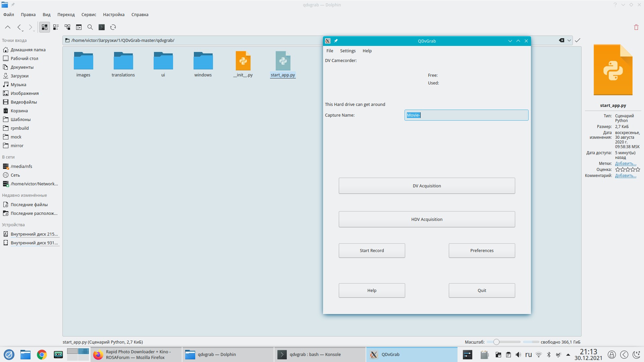Pin QDvGrab window on all desktops
This screenshot has height=362, width=644.
tap(336, 41)
